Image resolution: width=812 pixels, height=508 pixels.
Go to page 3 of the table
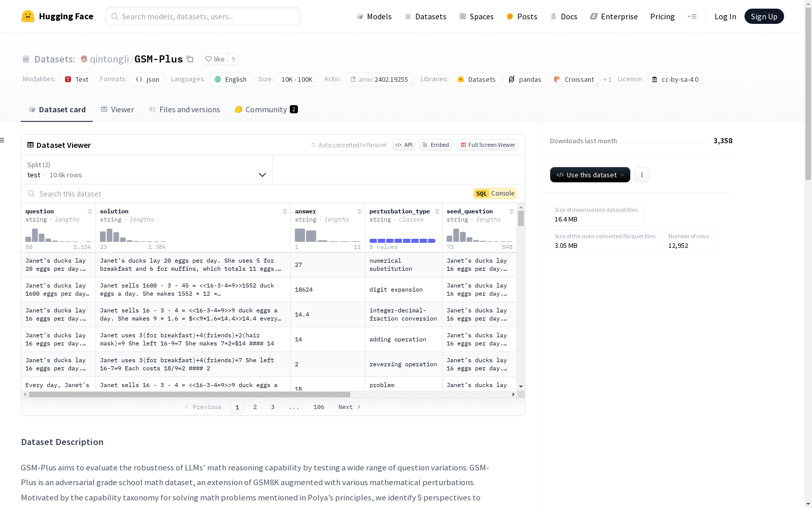tap(273, 407)
